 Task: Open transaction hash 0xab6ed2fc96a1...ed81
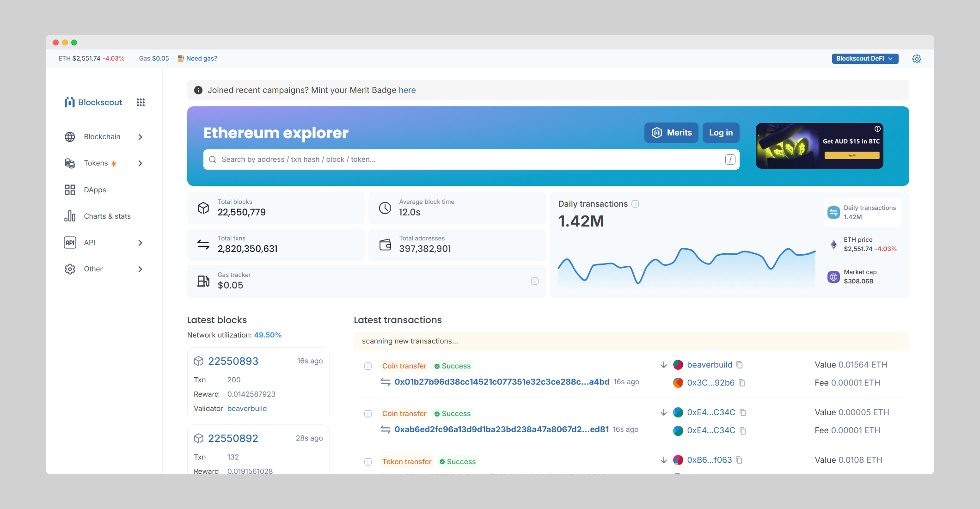(x=502, y=429)
